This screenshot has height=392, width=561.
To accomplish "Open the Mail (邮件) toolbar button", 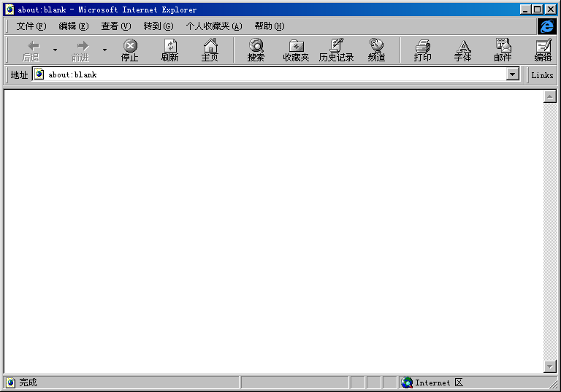I will click(x=503, y=50).
